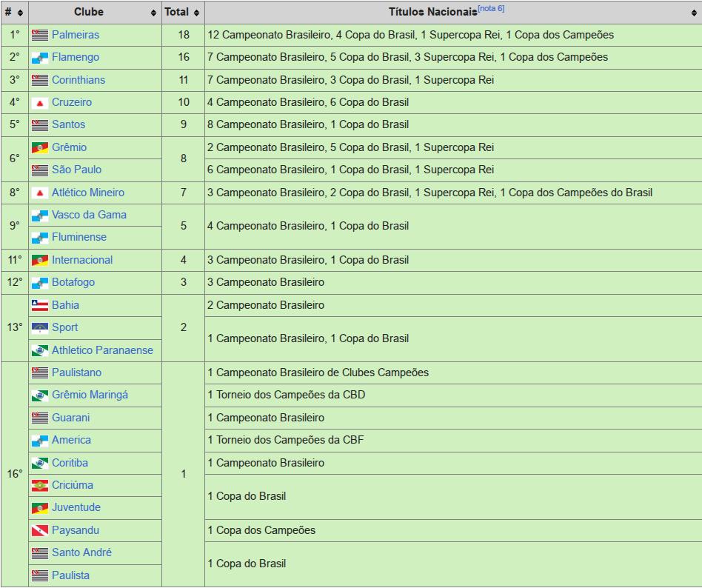
Task: Click the flag icon beside Corinthians
Action: tap(40, 81)
